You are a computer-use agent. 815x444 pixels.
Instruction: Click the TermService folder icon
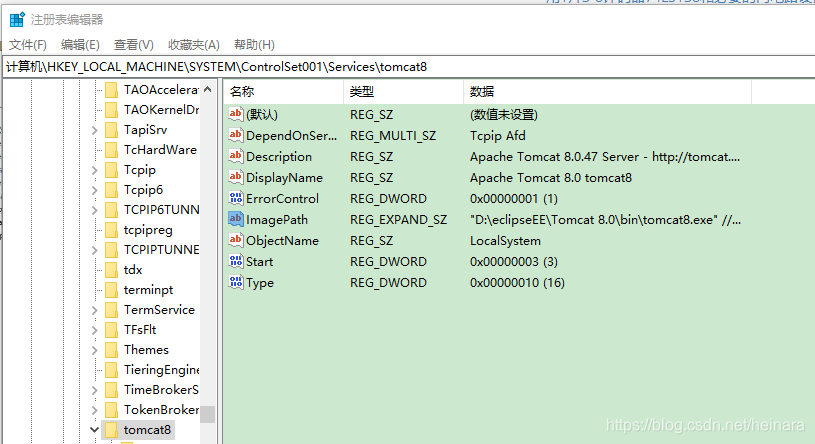coord(111,310)
